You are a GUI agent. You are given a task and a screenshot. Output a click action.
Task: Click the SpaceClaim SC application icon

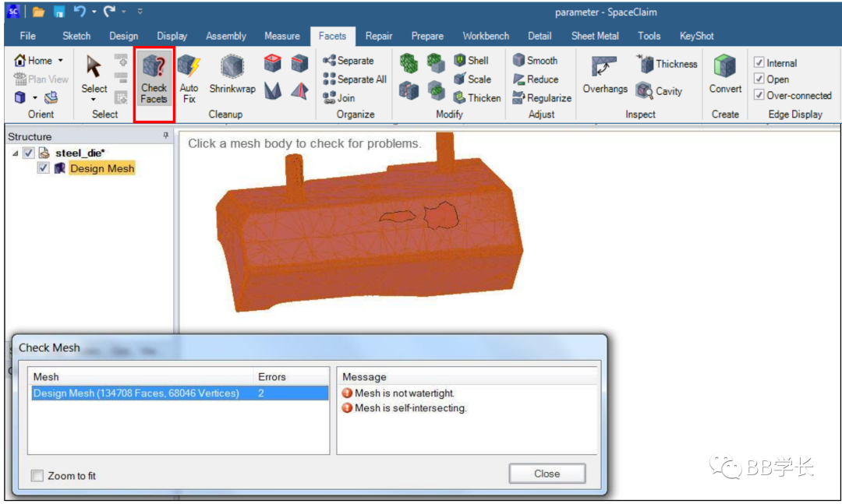point(13,11)
